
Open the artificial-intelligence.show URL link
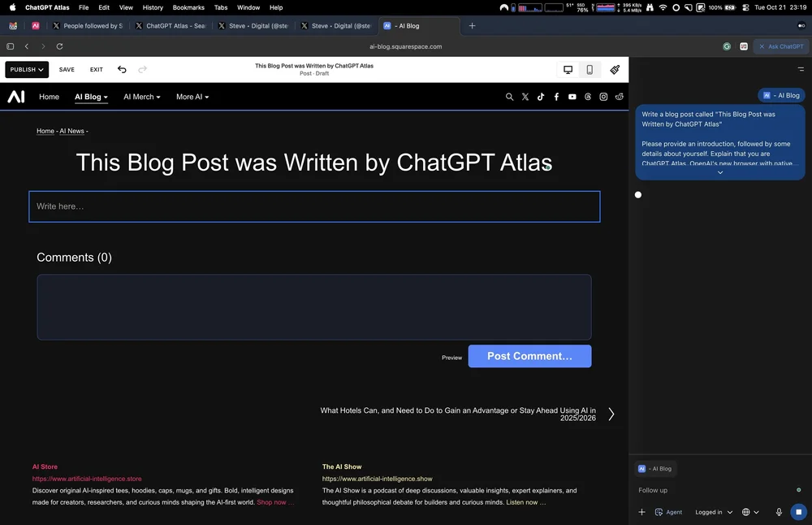(x=377, y=479)
